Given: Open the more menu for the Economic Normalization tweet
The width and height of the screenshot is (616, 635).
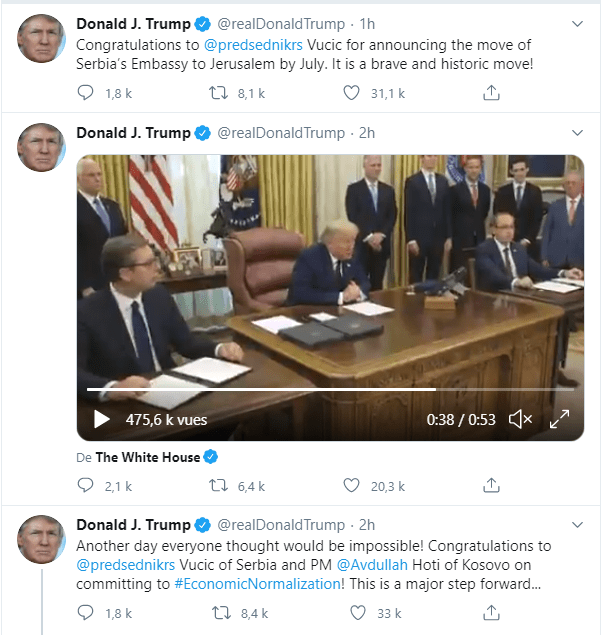Looking at the screenshot, I should tap(577, 524).
